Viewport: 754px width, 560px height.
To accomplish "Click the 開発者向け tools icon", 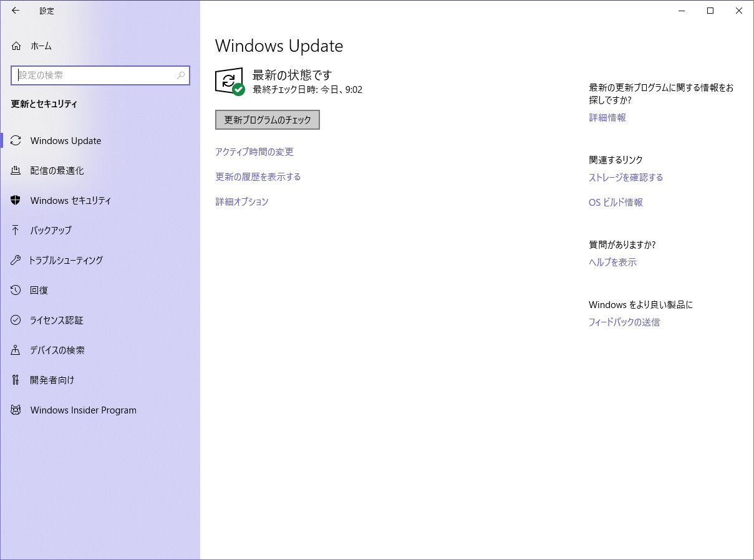I will click(x=16, y=380).
